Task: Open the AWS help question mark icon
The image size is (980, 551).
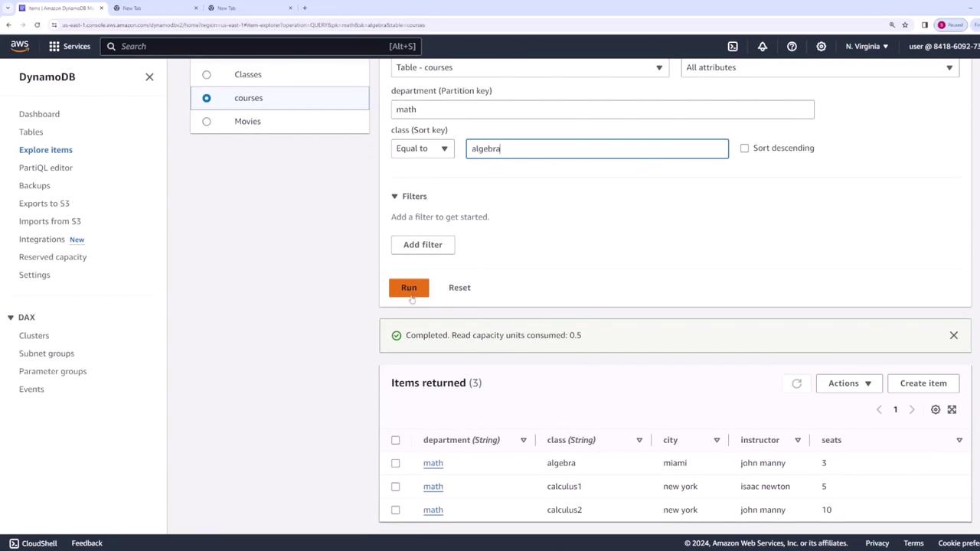Action: (x=792, y=46)
